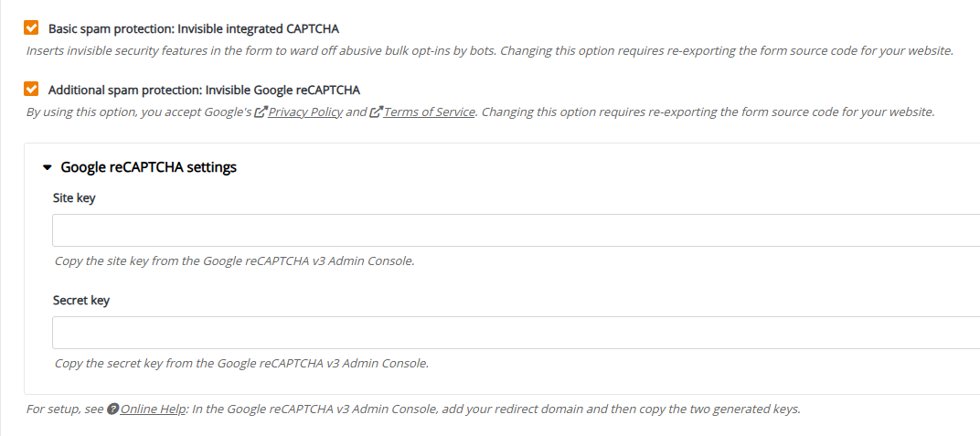The height and width of the screenshot is (436, 980).
Task: Click the question mark help icon
Action: pos(112,409)
